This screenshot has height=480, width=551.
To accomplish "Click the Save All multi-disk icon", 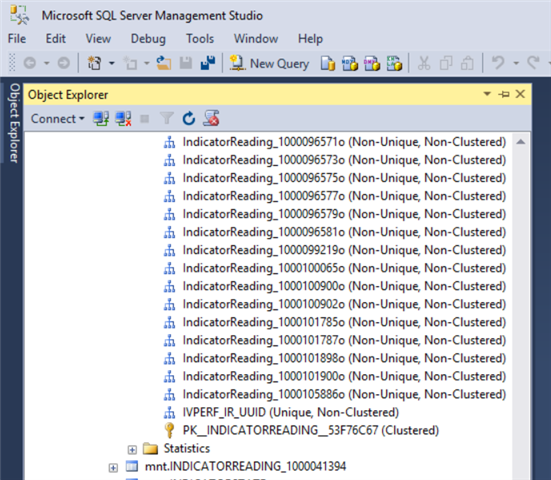I will (x=208, y=63).
